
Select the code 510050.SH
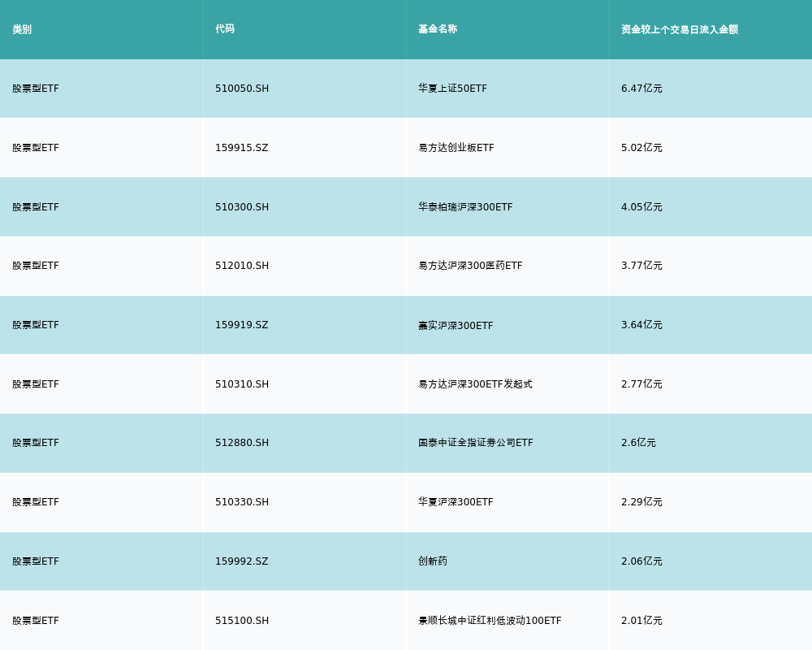[242, 89]
